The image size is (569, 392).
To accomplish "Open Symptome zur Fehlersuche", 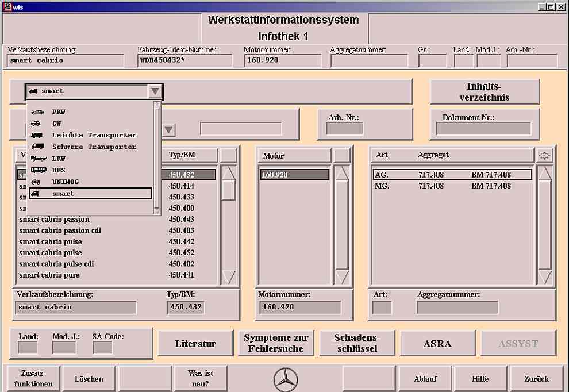I will coord(276,343).
